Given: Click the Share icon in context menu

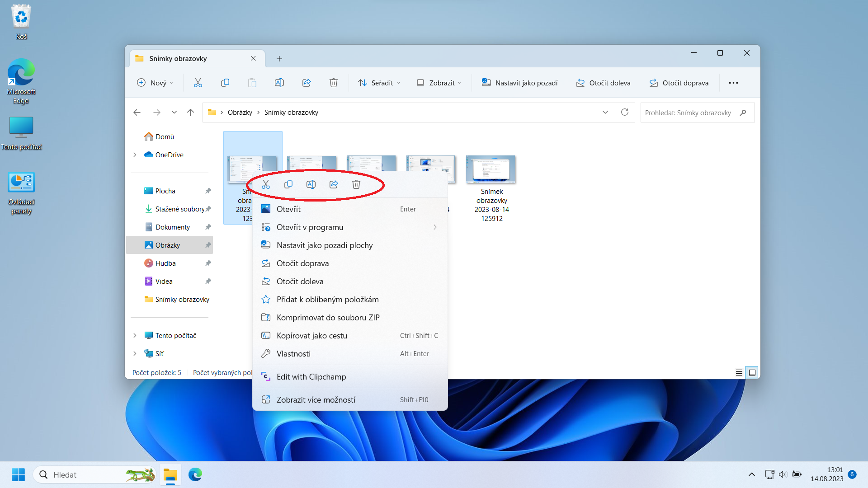Looking at the screenshot, I should [334, 184].
